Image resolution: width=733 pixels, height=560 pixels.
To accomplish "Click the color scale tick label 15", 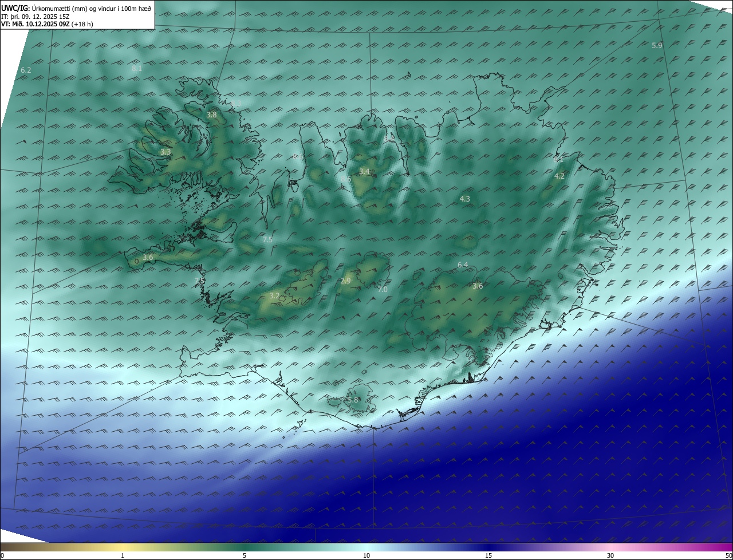I will click(x=488, y=555).
